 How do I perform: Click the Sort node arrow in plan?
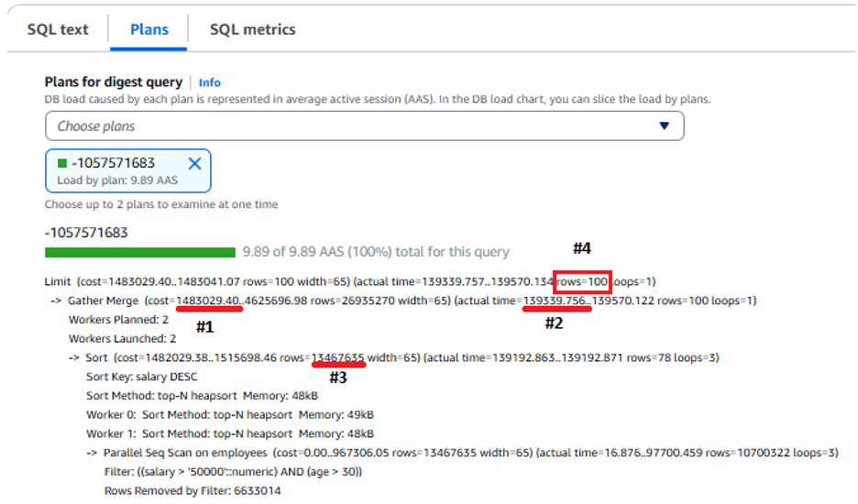(74, 358)
